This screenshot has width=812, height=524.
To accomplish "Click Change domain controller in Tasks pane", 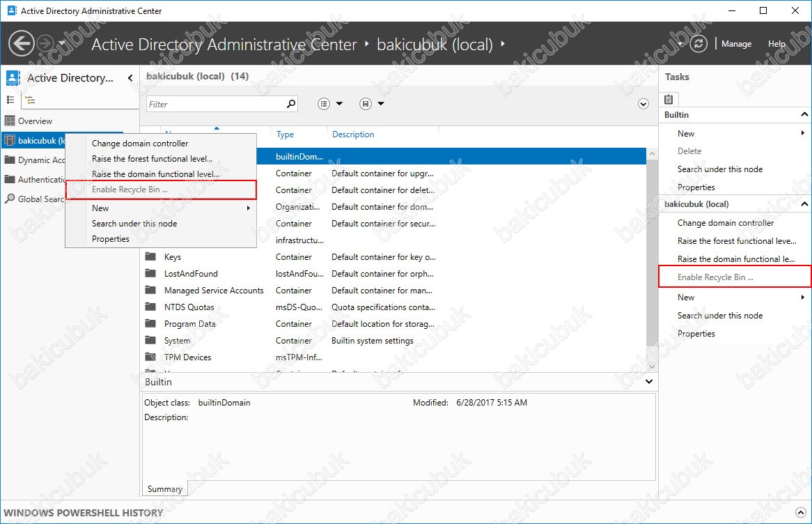I will (726, 222).
